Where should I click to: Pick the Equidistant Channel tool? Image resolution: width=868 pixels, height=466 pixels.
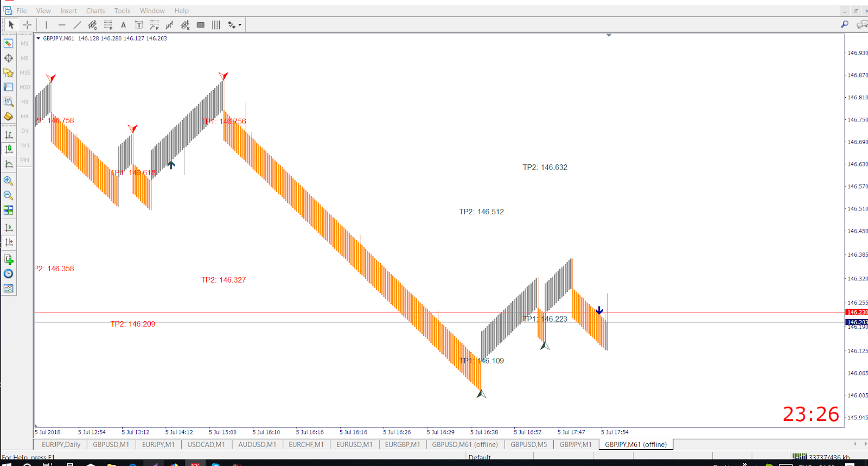tap(185, 24)
